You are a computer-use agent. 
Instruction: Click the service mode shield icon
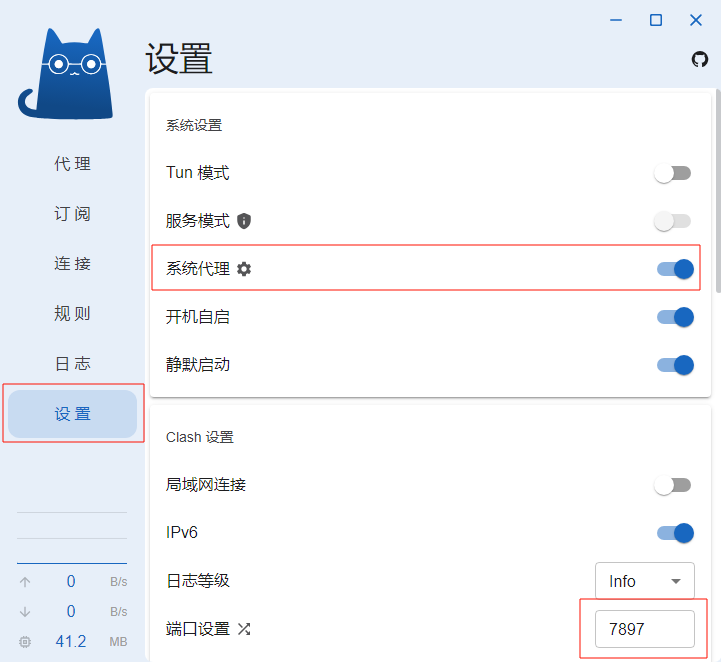(x=244, y=221)
